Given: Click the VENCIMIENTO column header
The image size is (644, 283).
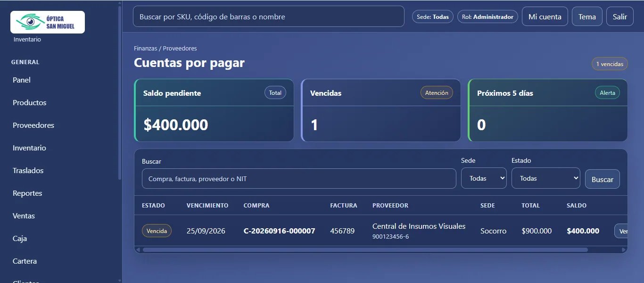Looking at the screenshot, I should [207, 206].
